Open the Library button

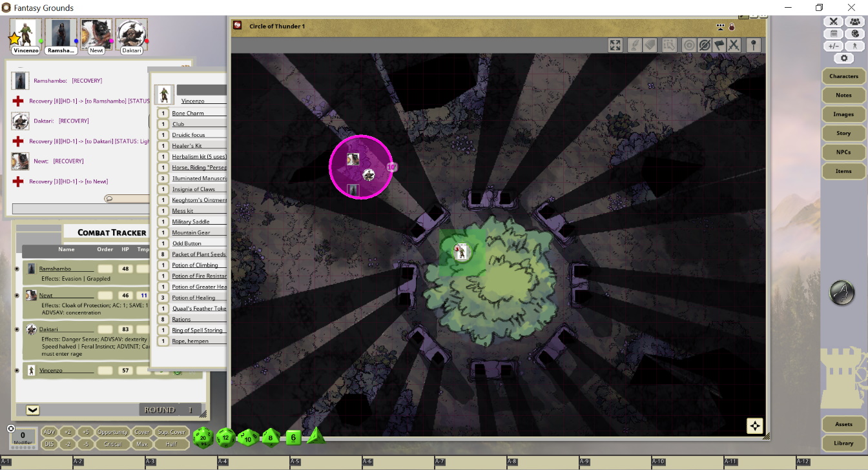coord(843,444)
